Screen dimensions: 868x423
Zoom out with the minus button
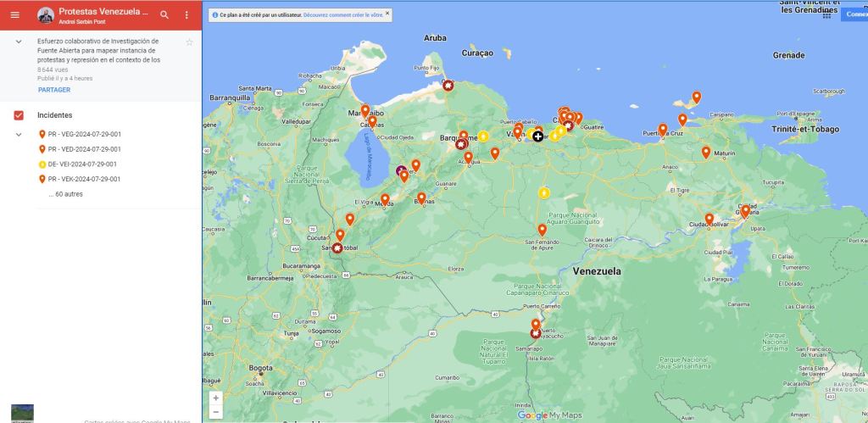pos(215,412)
